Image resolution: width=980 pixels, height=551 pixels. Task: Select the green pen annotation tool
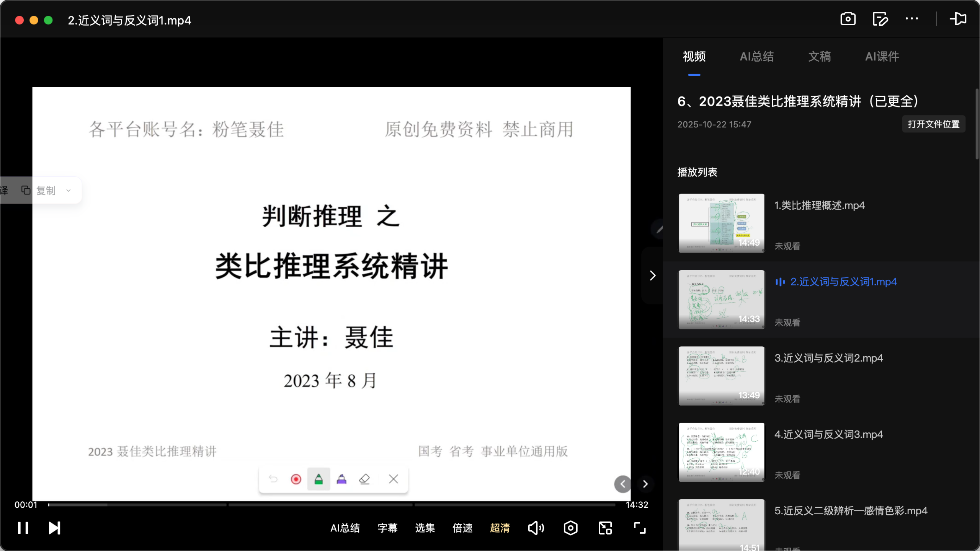tap(318, 479)
